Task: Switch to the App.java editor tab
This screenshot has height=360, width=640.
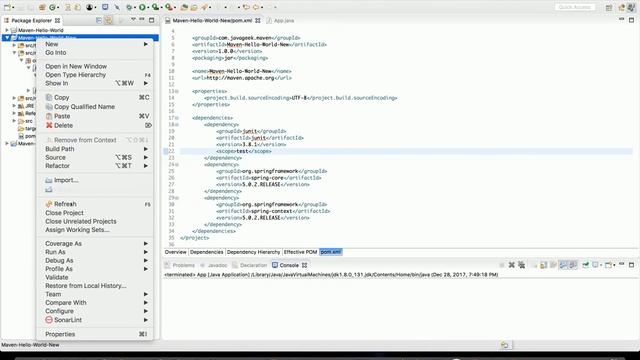Action: (280, 20)
